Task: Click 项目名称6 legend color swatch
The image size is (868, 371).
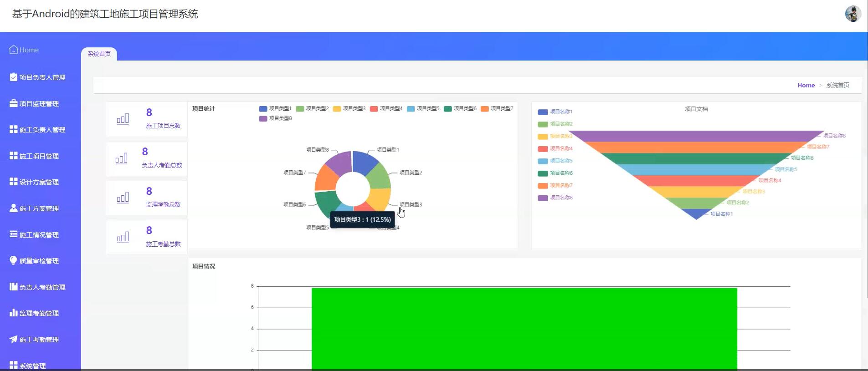Action: click(543, 173)
